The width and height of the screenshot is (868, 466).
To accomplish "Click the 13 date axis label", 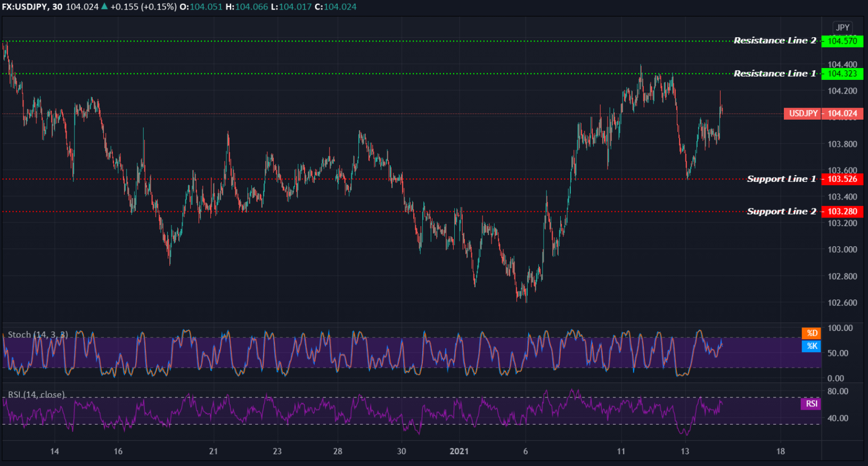I will pyautogui.click(x=685, y=451).
